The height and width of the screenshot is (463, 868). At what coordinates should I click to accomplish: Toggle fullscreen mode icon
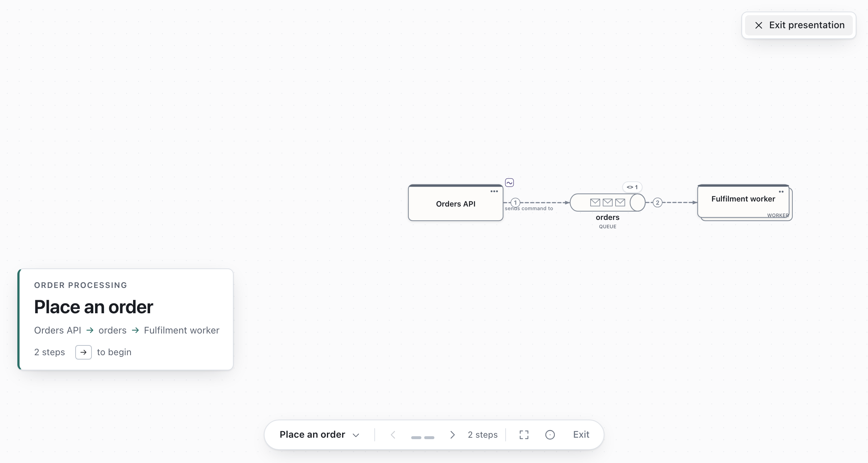click(x=524, y=435)
